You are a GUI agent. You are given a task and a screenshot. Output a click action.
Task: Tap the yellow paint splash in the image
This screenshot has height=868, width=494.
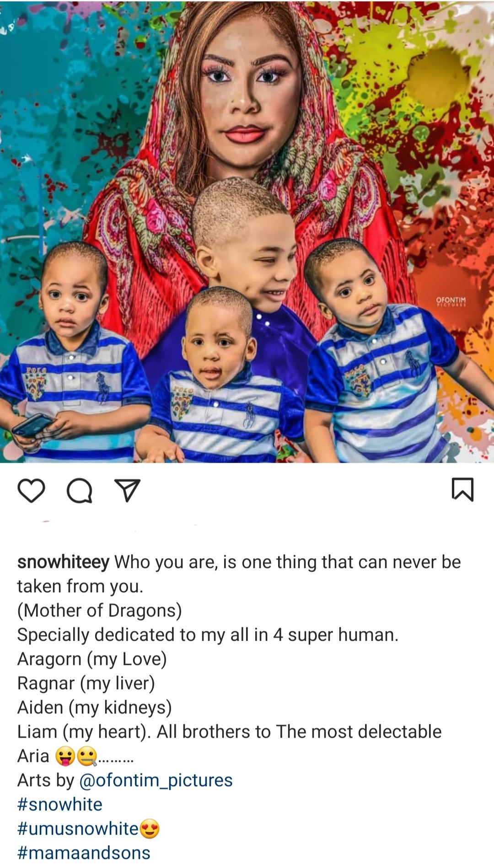[439, 73]
